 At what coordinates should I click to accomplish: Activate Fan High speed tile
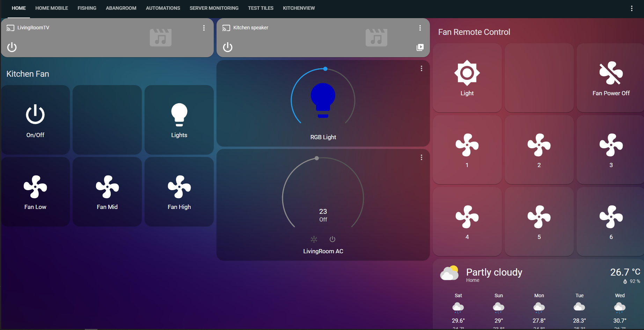(x=179, y=187)
